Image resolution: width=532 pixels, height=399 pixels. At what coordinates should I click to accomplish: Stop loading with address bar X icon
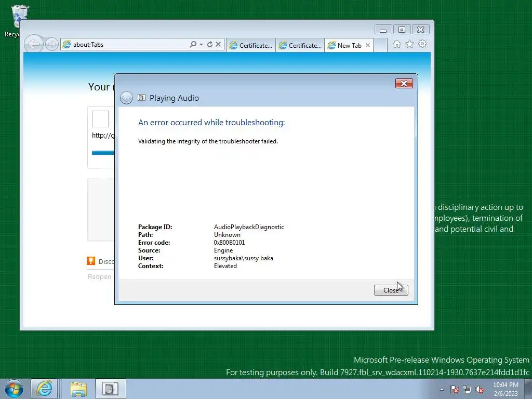click(218, 44)
